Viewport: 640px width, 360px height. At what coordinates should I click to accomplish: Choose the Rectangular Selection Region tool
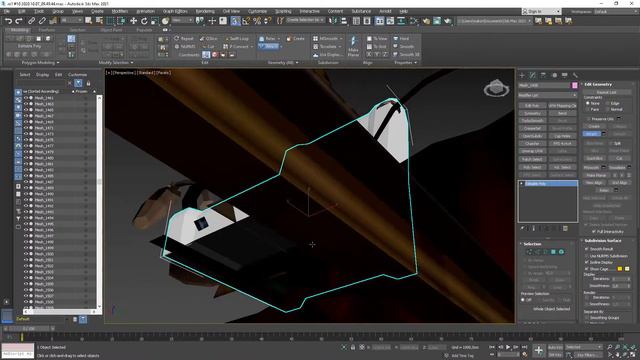pyautogui.click(x=111, y=20)
